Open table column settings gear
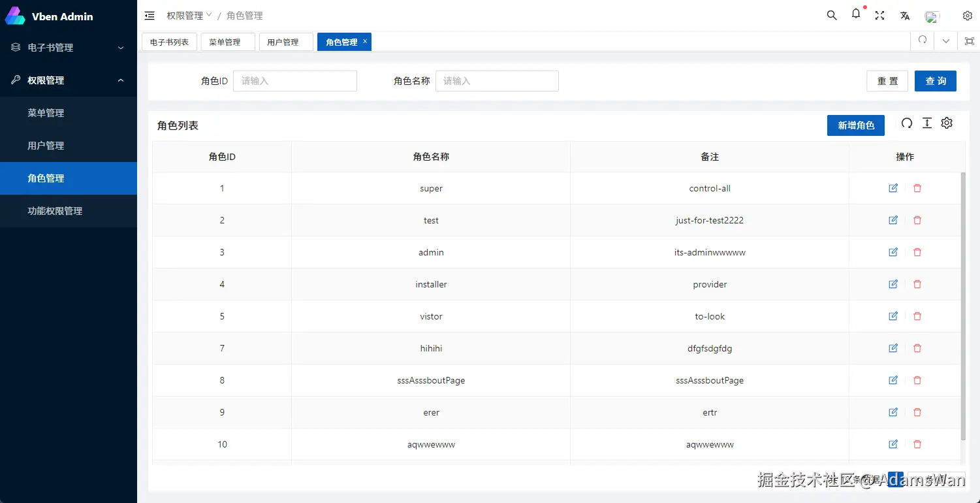Image resolution: width=980 pixels, height=503 pixels. [947, 123]
